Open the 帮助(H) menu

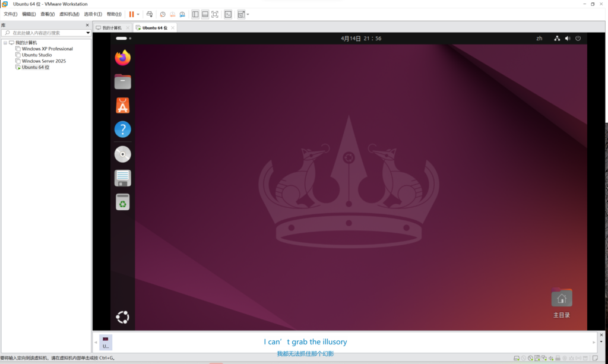114,14
